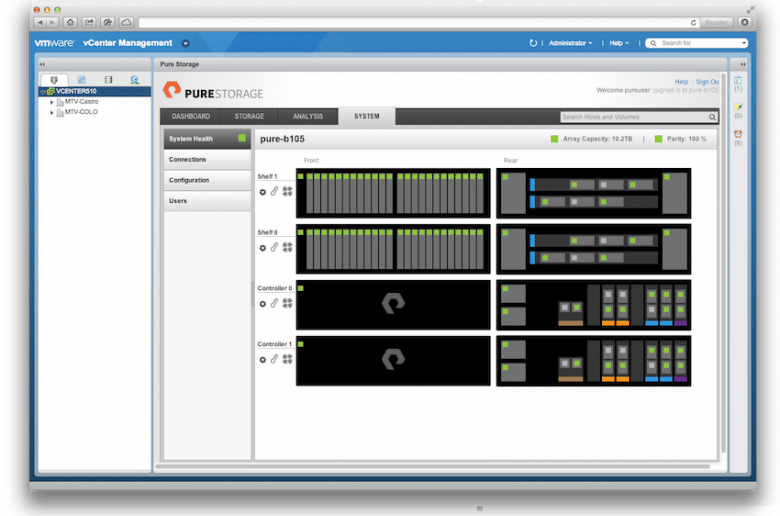Screen dimensions: 780x516
Task: Click Shelf 0 thermometer temperature icon
Action: [274, 247]
